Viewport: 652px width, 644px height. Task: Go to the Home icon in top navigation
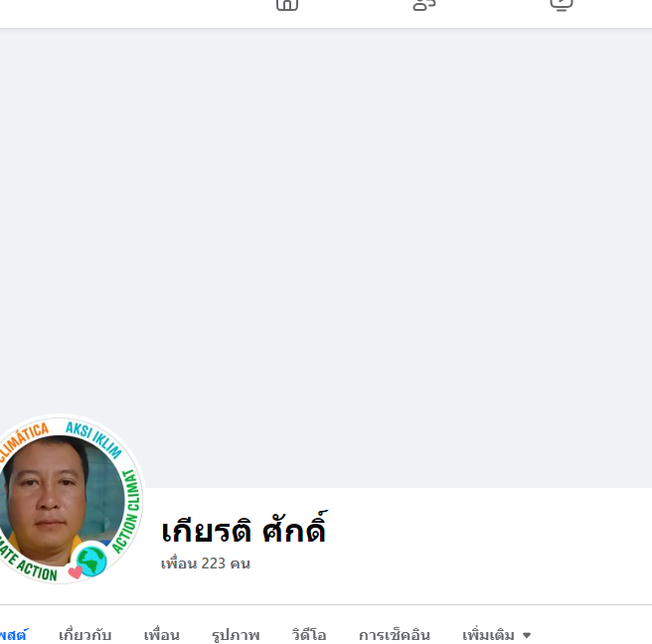(x=287, y=5)
